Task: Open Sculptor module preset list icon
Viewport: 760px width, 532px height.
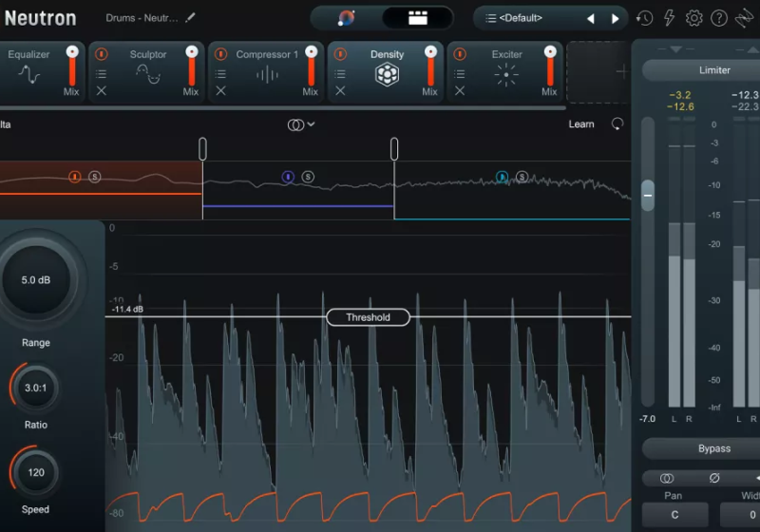Action: click(101, 74)
